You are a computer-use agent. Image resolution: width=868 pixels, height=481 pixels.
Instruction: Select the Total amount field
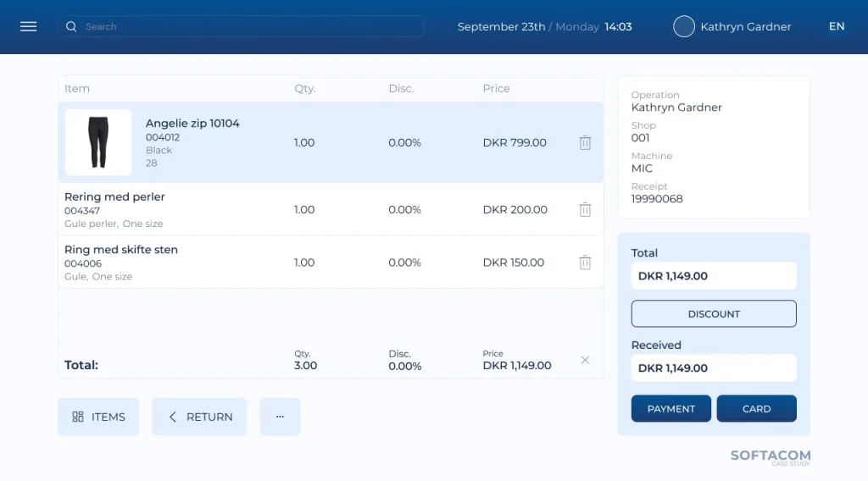(x=714, y=276)
